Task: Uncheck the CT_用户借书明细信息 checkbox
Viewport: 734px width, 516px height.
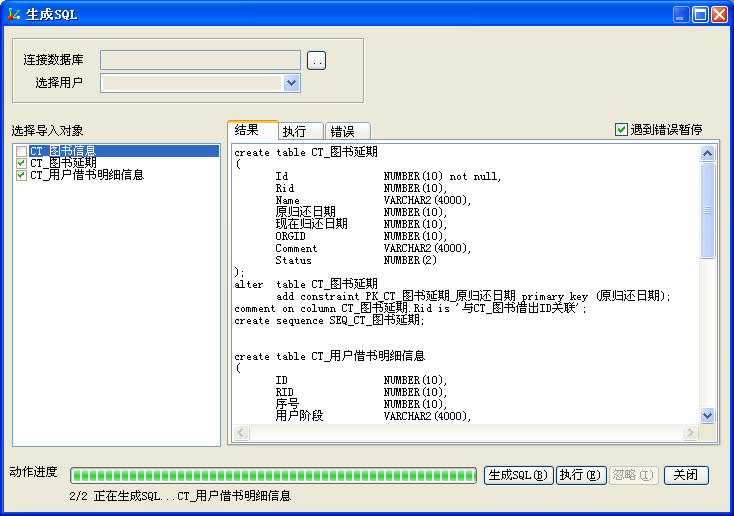Action: click(21, 175)
